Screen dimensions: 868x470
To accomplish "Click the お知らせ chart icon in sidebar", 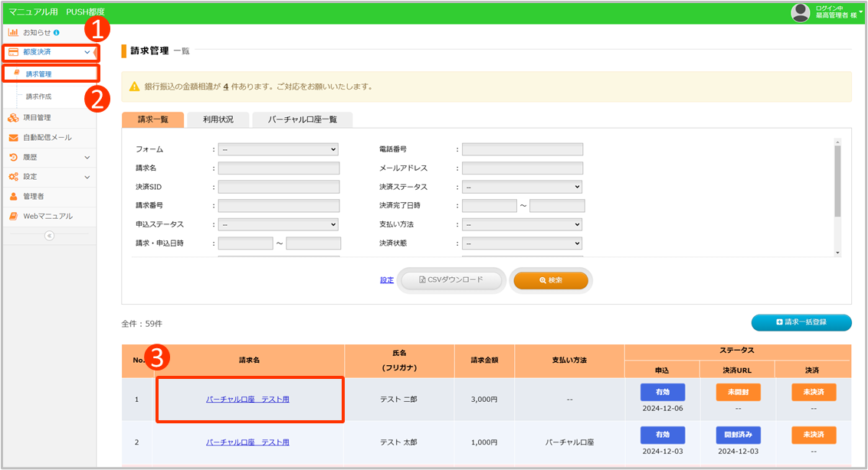I will 13,33.
